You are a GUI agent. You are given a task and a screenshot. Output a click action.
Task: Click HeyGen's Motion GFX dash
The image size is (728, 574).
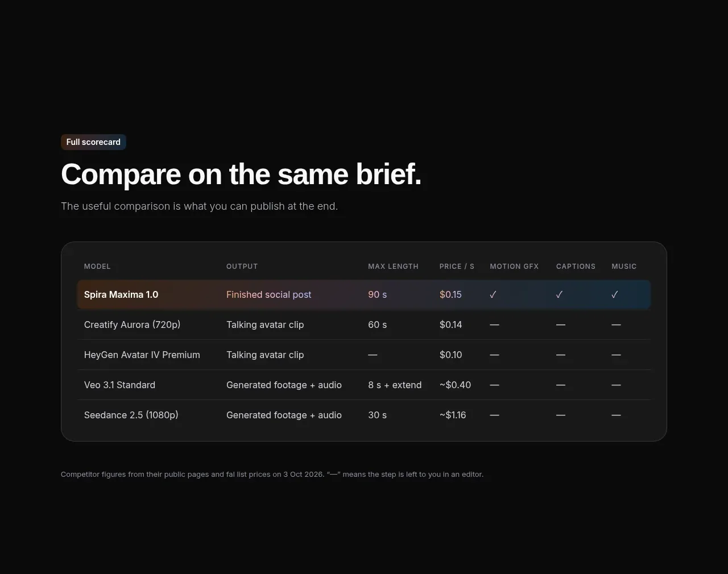point(495,355)
